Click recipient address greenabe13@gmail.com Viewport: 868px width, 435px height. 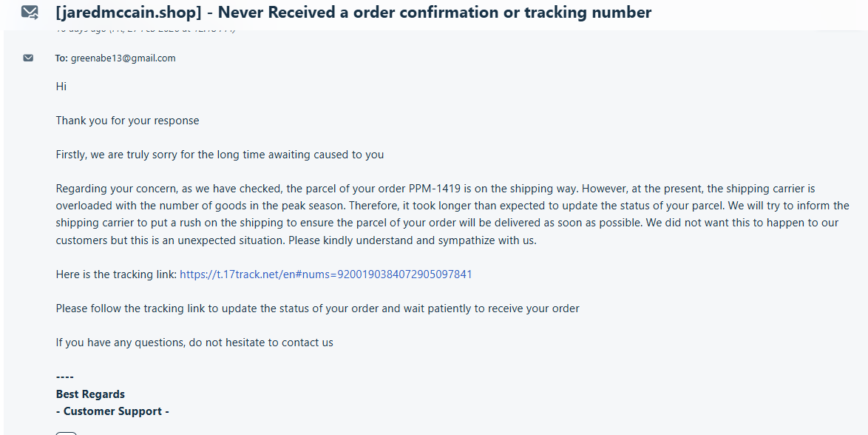point(123,58)
